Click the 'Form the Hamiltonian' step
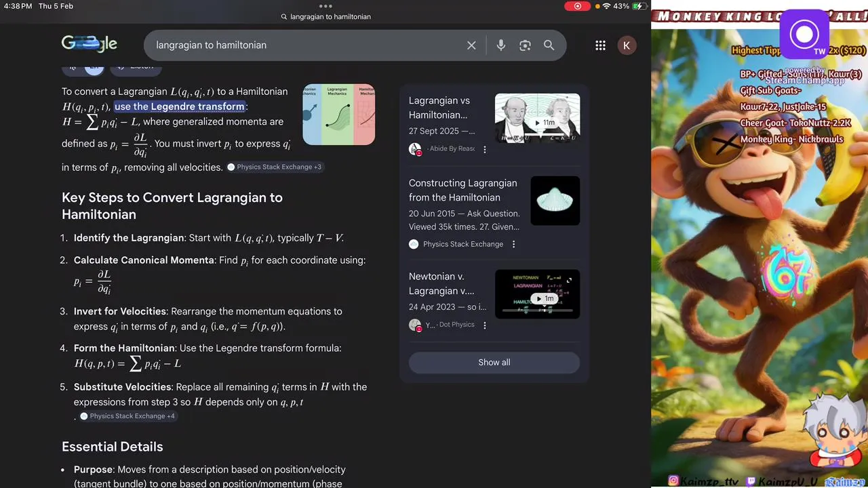The image size is (868, 488). (x=124, y=348)
